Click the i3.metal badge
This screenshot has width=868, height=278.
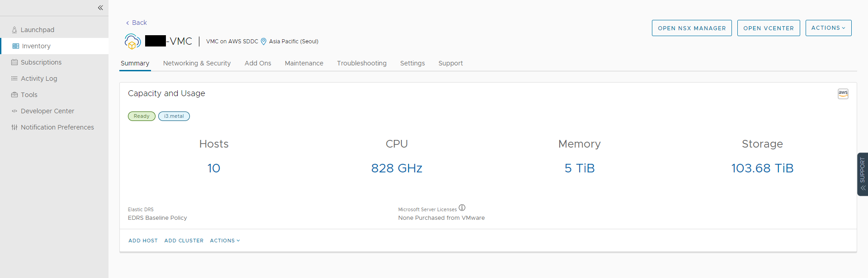tap(174, 116)
